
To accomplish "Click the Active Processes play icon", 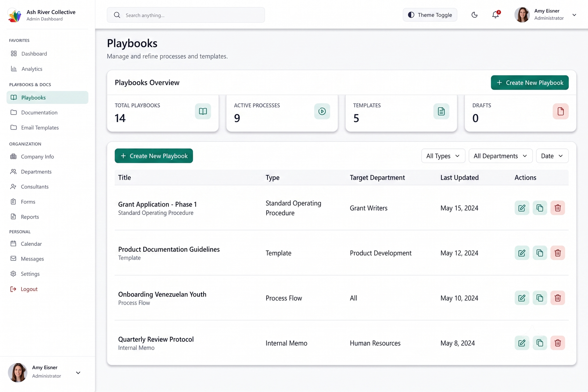I will click(322, 111).
